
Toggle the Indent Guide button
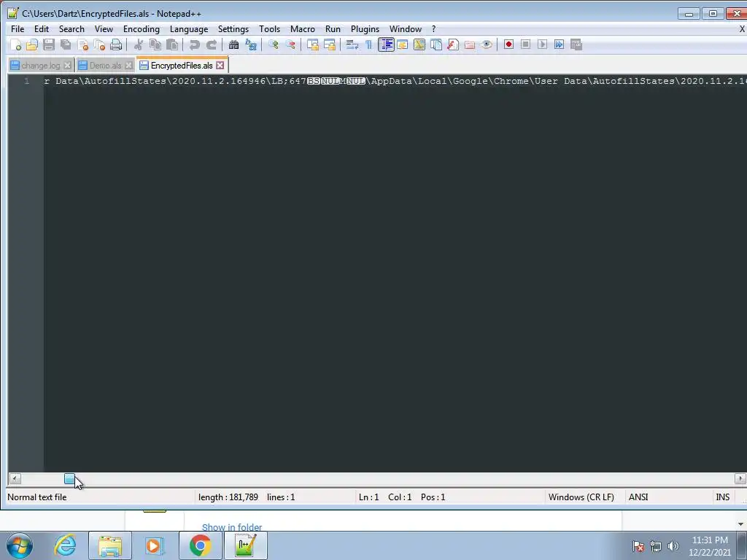pyautogui.click(x=386, y=44)
